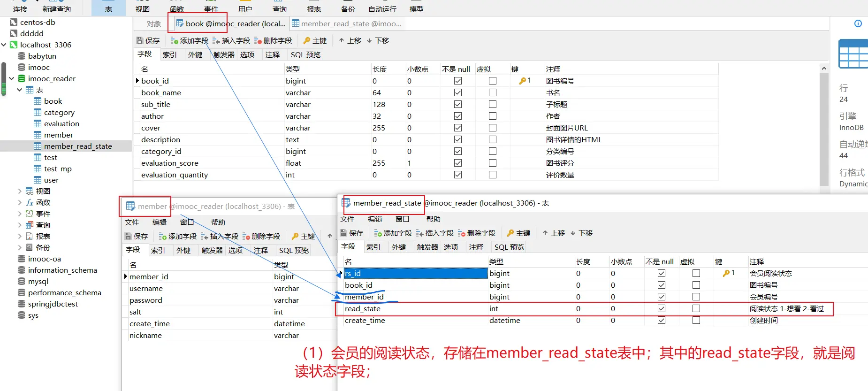868x391 pixels.
Task: Set primary key in member_read_state window
Action: 518,233
